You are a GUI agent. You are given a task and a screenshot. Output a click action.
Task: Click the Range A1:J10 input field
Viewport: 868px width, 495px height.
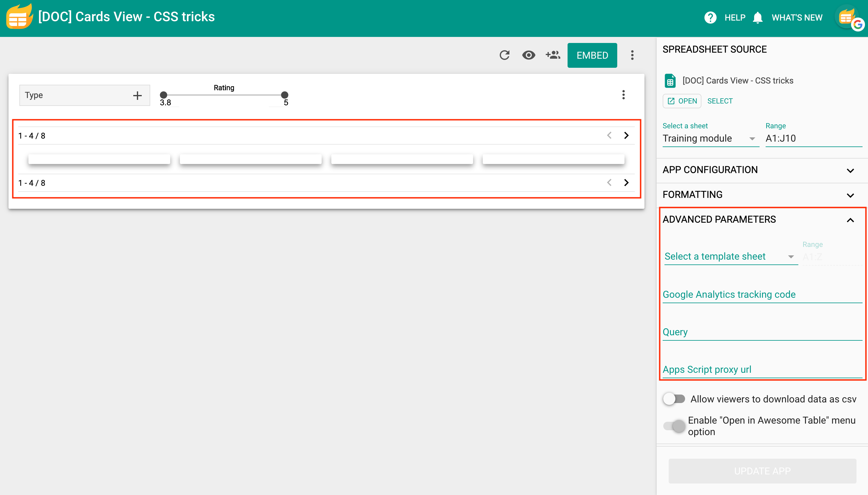pyautogui.click(x=814, y=138)
